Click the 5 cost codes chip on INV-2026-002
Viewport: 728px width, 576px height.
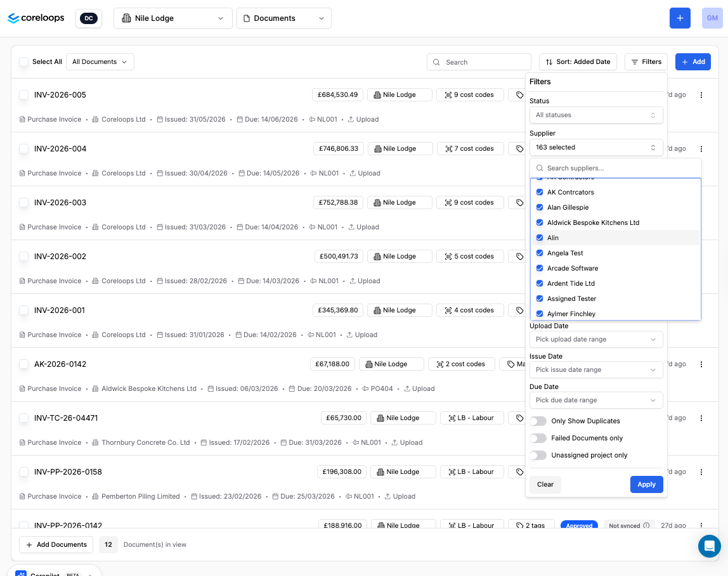pos(470,256)
